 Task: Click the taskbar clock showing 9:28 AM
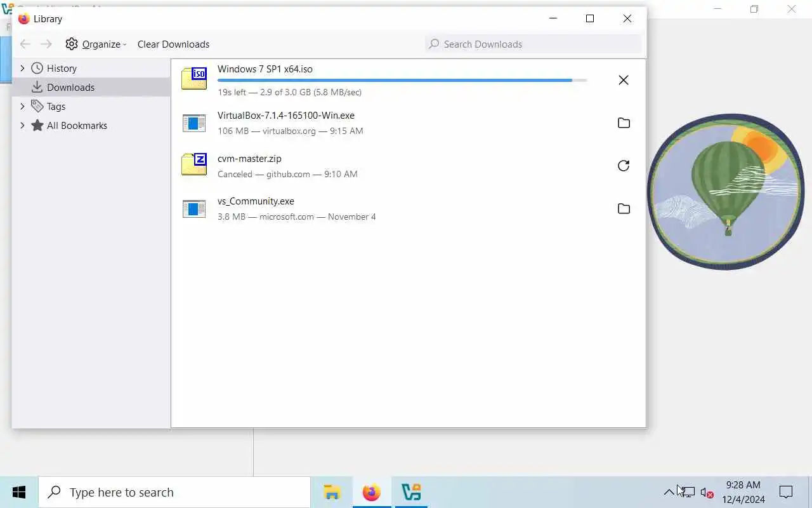click(743, 492)
